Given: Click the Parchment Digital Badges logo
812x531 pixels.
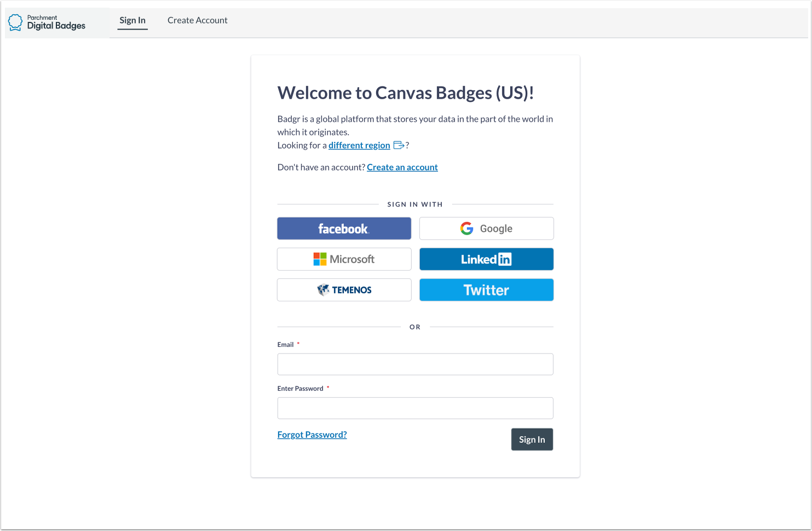Looking at the screenshot, I should 47,22.
